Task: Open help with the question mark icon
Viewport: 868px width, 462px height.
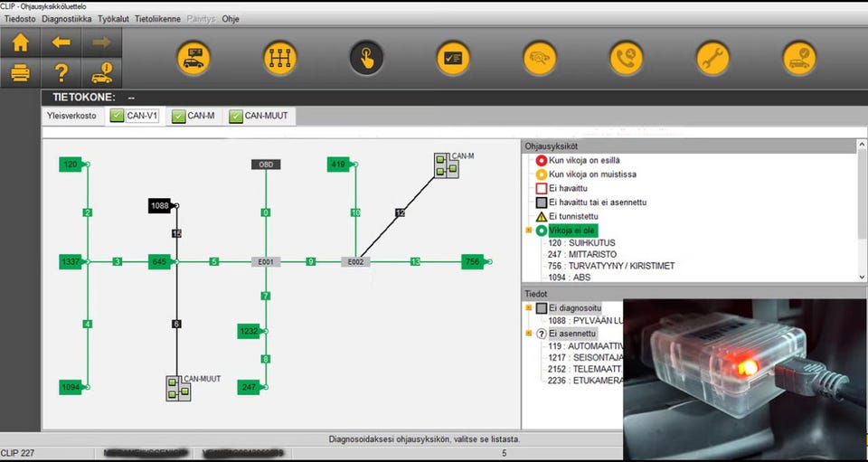Action: pos(61,73)
